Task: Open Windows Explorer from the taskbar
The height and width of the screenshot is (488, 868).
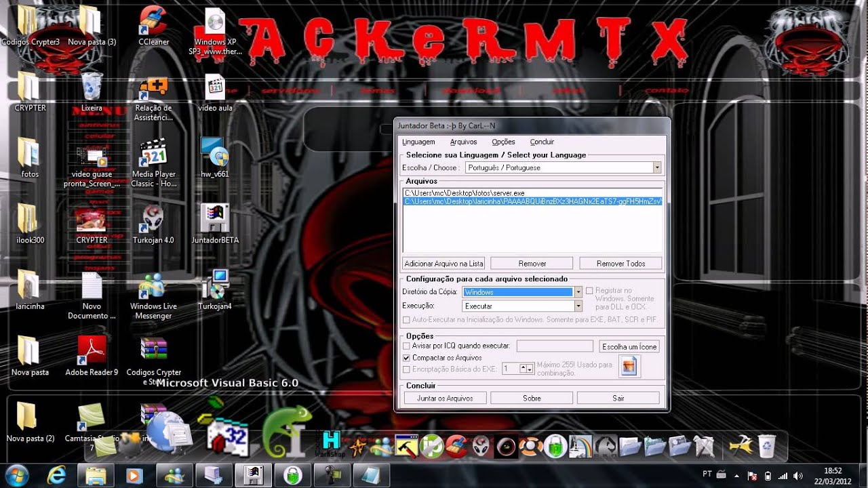Action: [96, 474]
